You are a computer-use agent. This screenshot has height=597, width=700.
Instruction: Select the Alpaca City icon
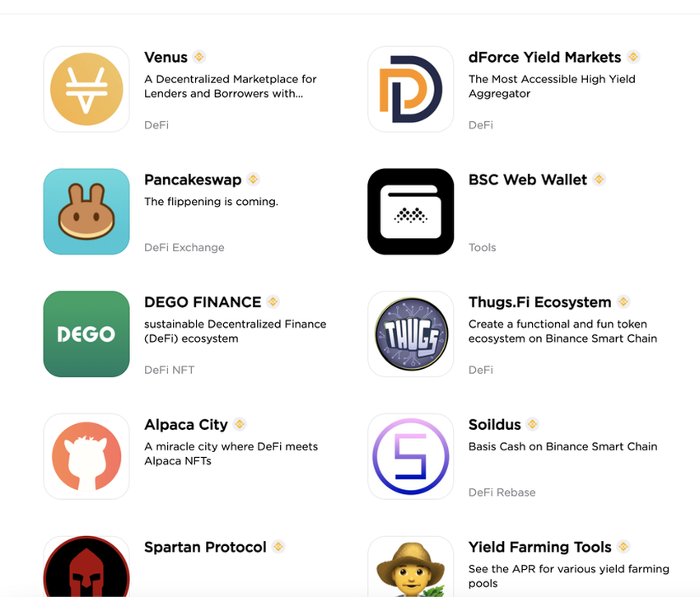click(x=86, y=456)
